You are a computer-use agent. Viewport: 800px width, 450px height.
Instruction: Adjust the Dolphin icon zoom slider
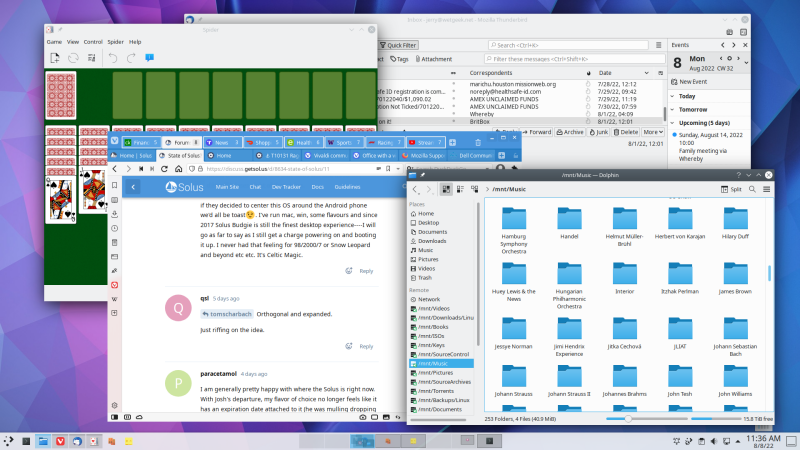point(627,419)
